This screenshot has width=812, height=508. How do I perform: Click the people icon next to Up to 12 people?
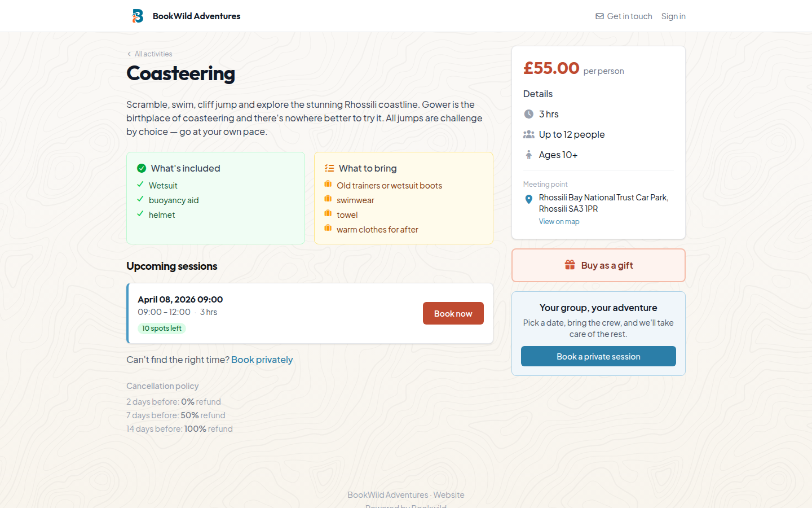[x=528, y=134]
